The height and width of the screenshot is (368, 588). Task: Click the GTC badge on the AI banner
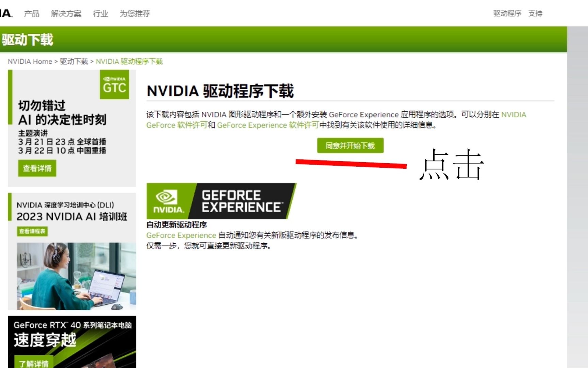tap(114, 85)
